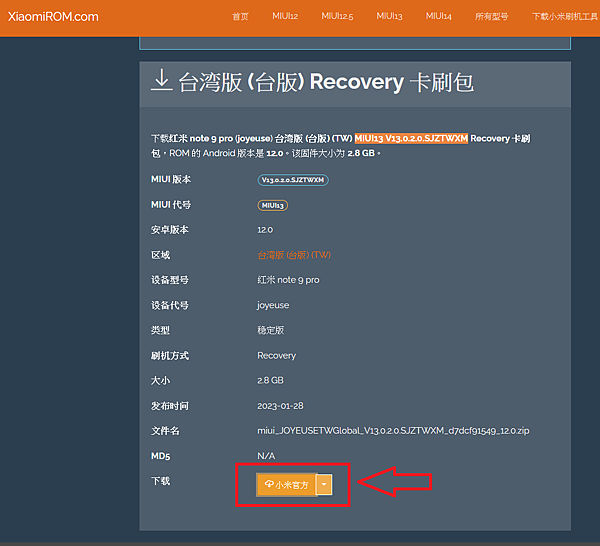Open the MIUI12 nav menu item
This screenshot has height=546, width=600.
click(x=285, y=16)
